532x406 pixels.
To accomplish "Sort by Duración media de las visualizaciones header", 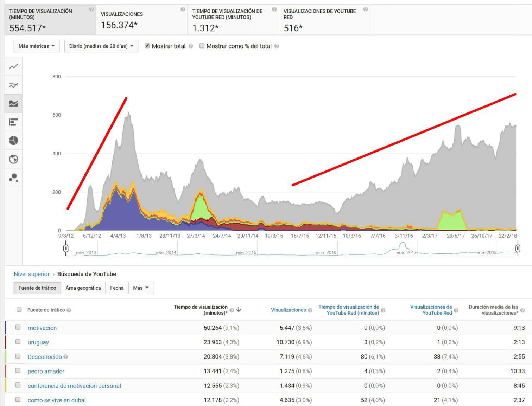I will tap(493, 310).
